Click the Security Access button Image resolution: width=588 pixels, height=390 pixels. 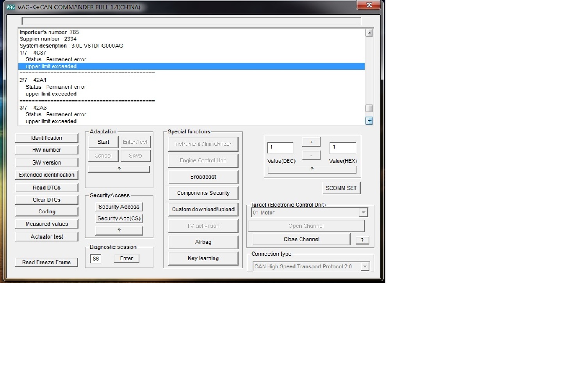pos(119,207)
